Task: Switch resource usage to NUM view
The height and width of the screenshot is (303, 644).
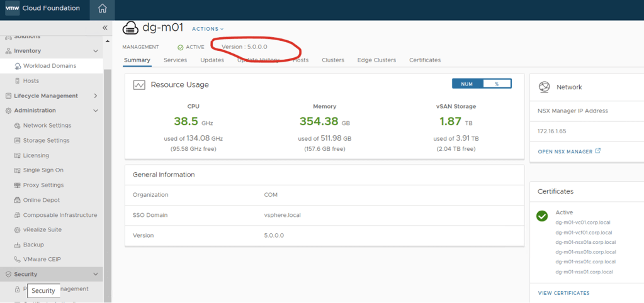Action: (x=467, y=84)
